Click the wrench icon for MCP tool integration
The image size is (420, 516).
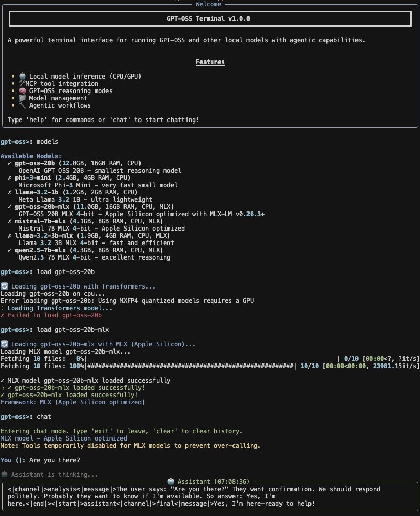click(x=21, y=83)
